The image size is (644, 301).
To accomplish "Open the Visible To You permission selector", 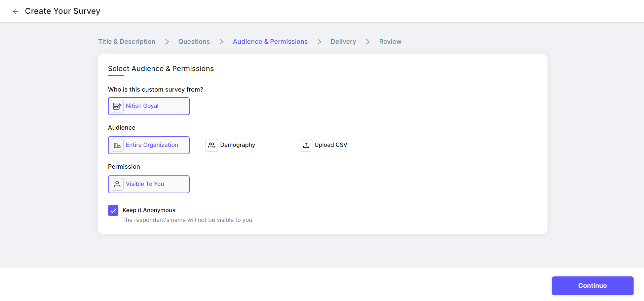I will click(x=149, y=184).
